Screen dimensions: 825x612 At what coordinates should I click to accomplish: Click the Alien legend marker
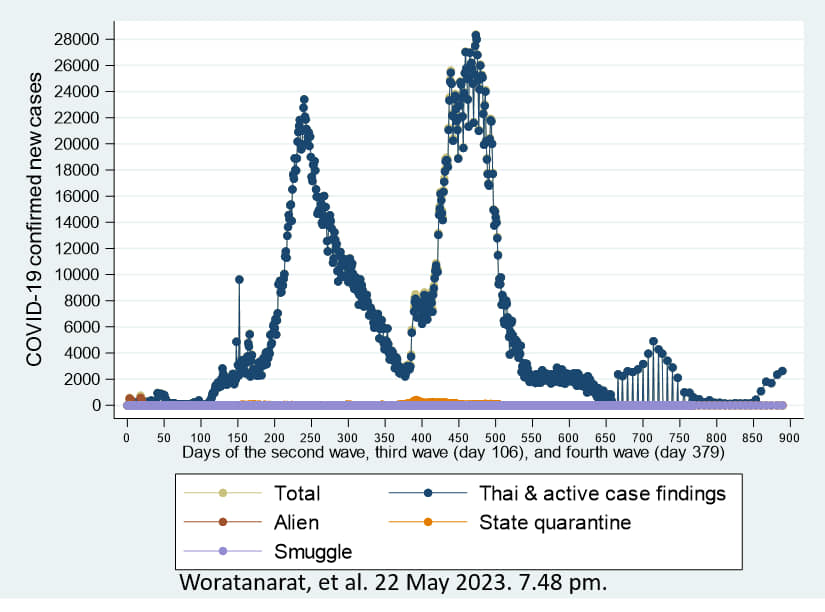222,522
